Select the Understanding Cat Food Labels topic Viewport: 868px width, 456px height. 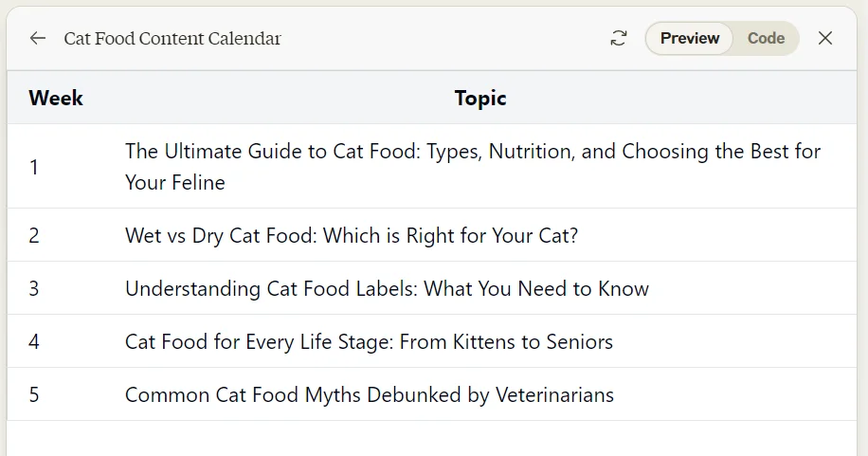[x=387, y=288]
